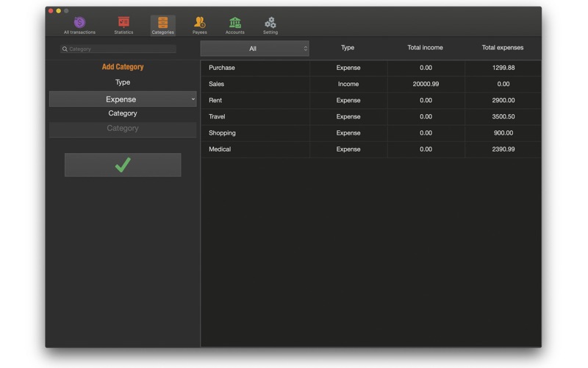Screen dimensions: 588x368
Task: Click the Total expenses column header
Action: click(503, 48)
